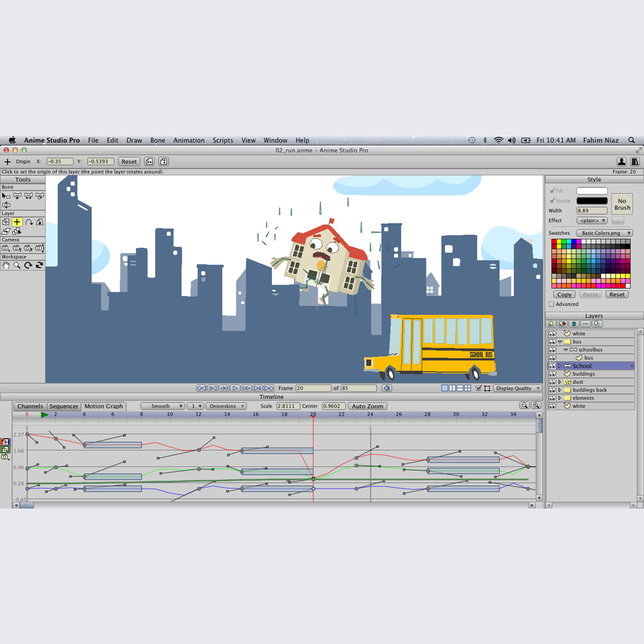Switch to the Sequencer tab
644x644 pixels.
[64, 406]
